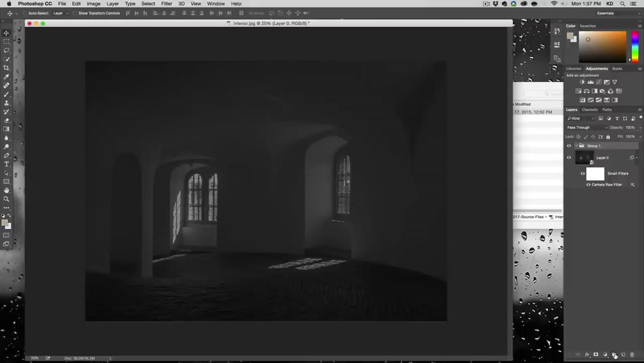Click the foreground color swatch in toolbar

[x=5, y=222]
